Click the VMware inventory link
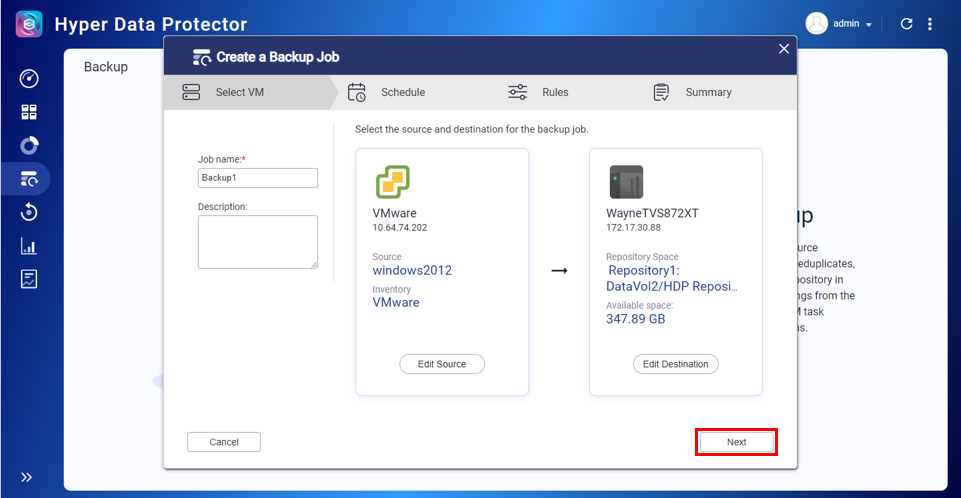Image resolution: width=961 pixels, height=498 pixels. 396,302
